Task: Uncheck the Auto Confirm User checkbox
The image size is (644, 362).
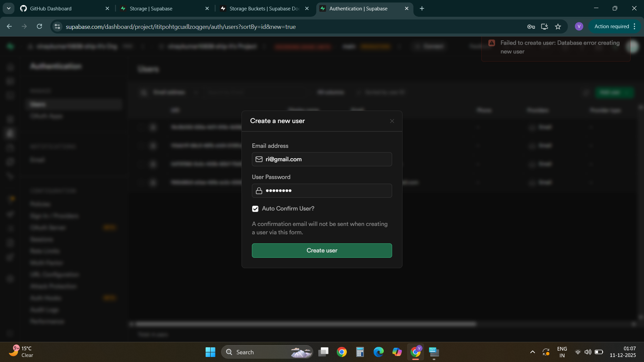Action: tap(255, 208)
